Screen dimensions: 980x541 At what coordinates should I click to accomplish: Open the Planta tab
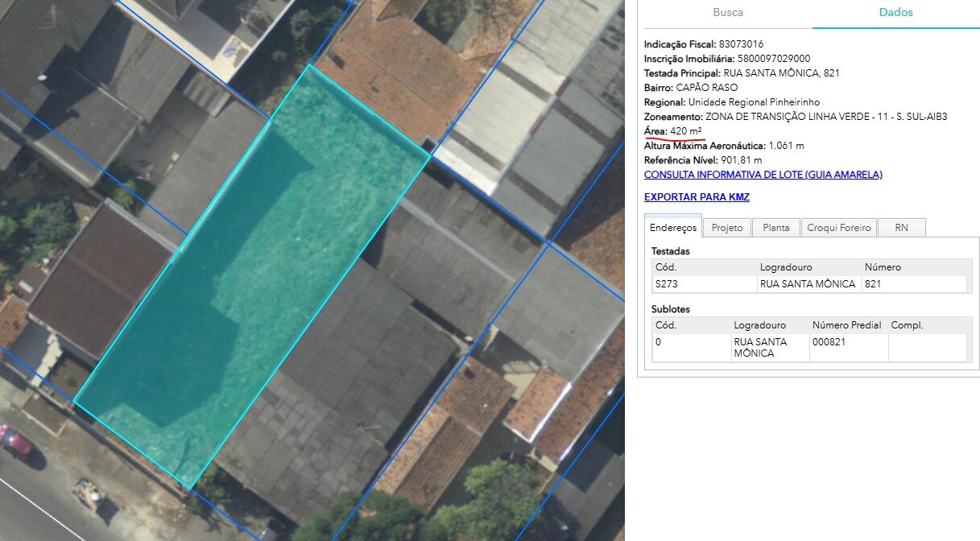[x=775, y=228]
